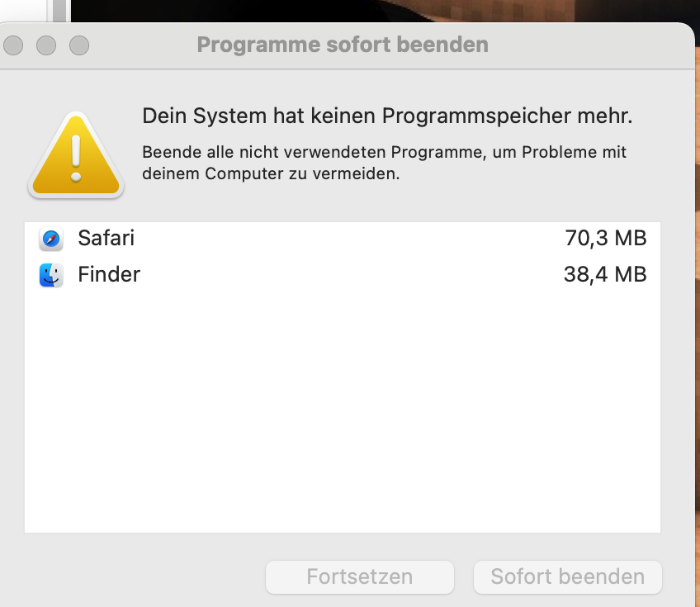This screenshot has height=607, width=700.
Task: Click the empty white area of the program list
Action: [343, 413]
